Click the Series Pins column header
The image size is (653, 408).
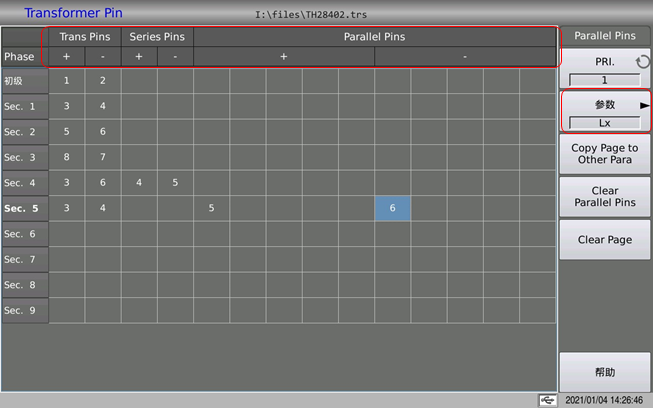(x=157, y=37)
